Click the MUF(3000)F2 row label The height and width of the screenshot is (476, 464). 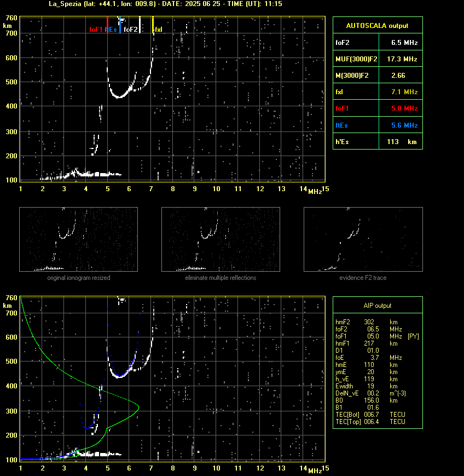tap(356, 59)
